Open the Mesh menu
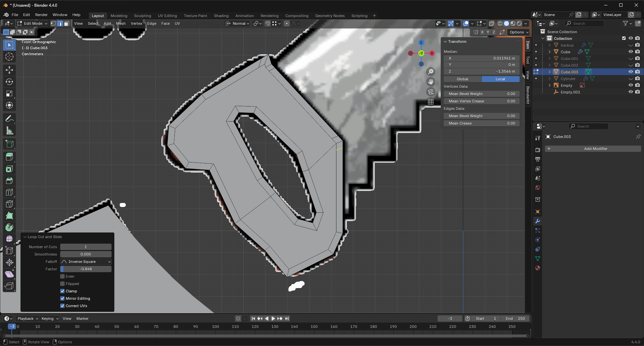The width and height of the screenshot is (644, 346). coord(121,23)
